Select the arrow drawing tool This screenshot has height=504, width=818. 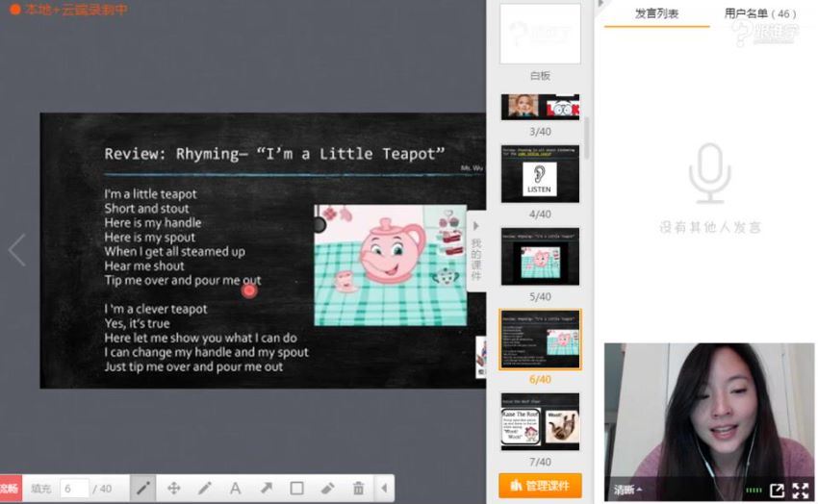tap(266, 489)
